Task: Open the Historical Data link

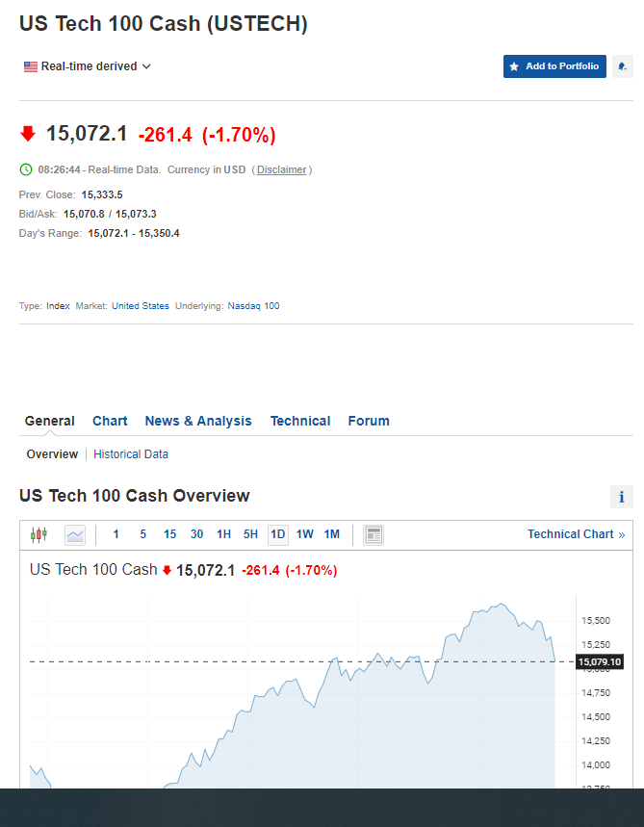Action: pyautogui.click(x=131, y=454)
